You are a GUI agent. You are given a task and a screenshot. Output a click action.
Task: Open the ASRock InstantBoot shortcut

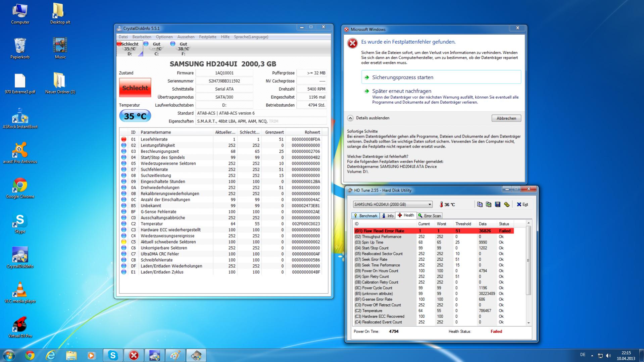point(20,119)
